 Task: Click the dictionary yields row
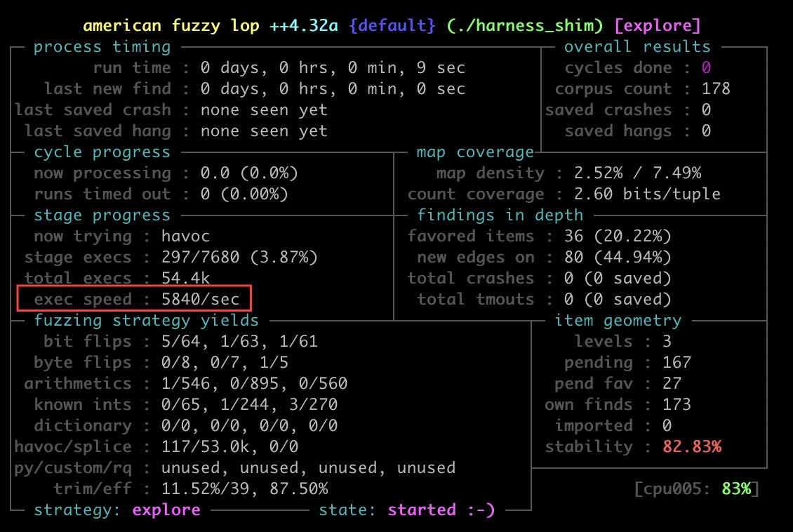coord(185,426)
